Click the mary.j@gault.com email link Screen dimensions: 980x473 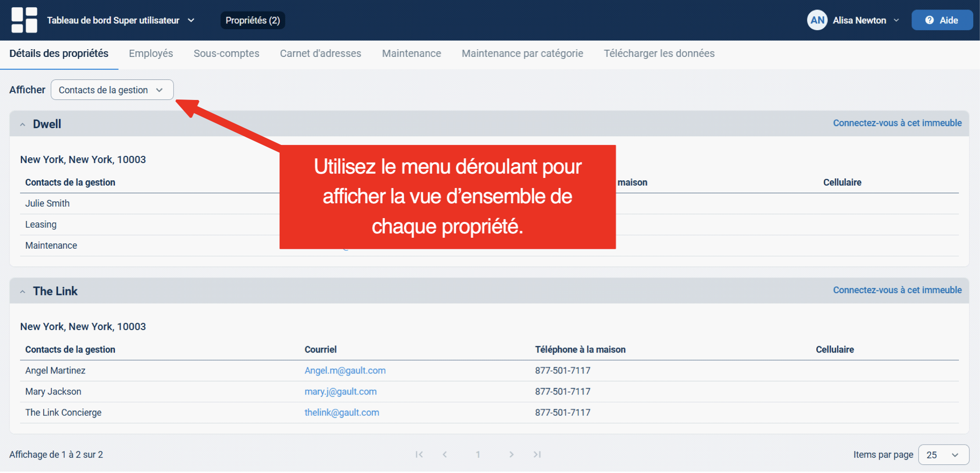click(340, 392)
